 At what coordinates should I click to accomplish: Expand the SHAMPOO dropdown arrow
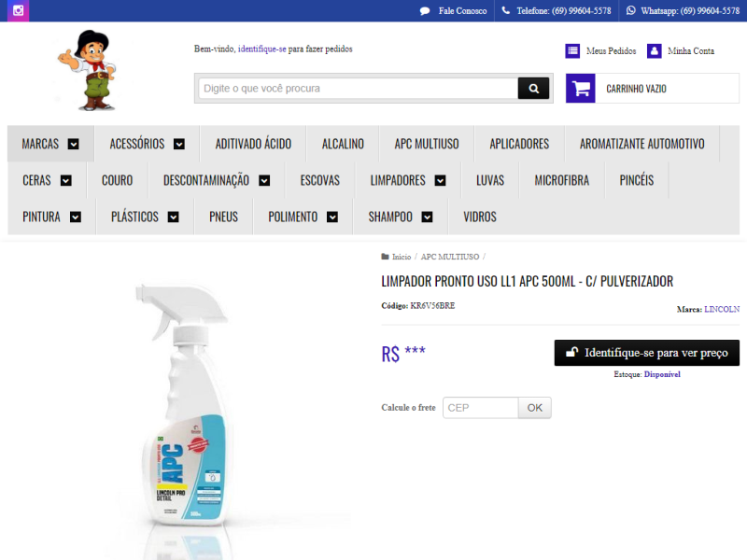pos(428,217)
